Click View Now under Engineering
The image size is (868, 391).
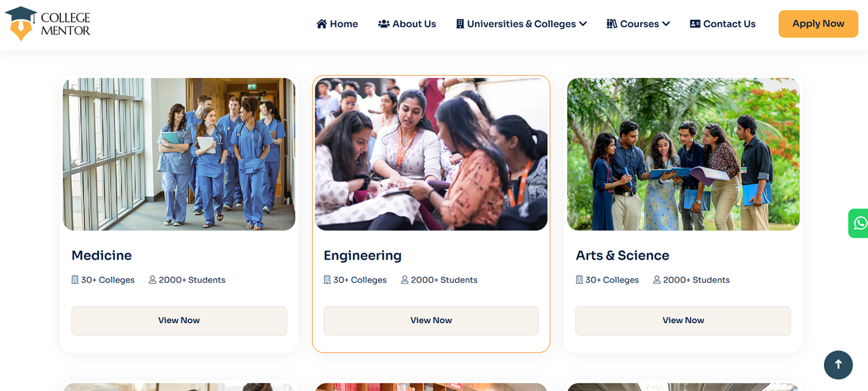click(431, 320)
